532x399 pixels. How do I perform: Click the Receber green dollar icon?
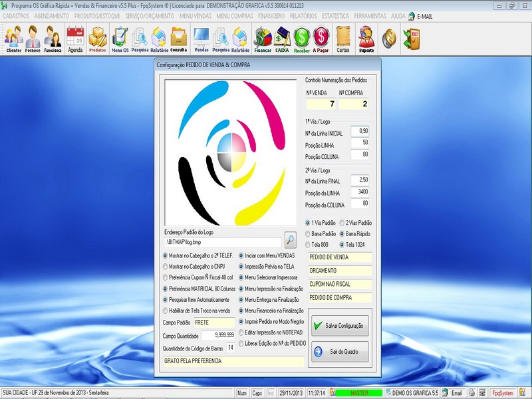pos(303,38)
